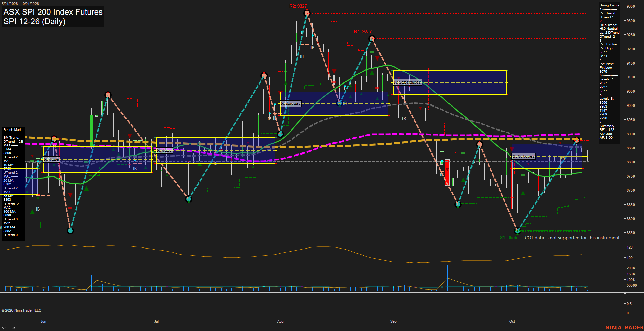Image resolution: width=644 pixels, height=331 pixels.
Task: Click the Bench Marks panel heading
Action: 14,130
